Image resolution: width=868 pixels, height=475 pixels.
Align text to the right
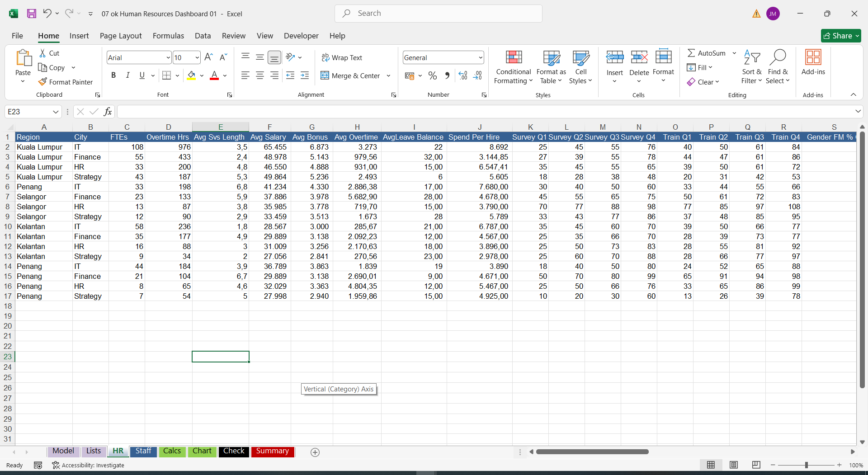coord(274,75)
